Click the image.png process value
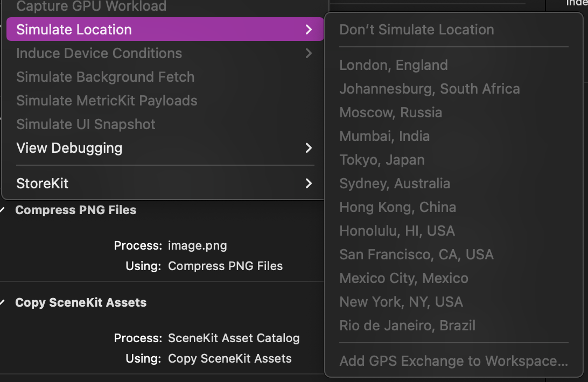Image resolution: width=588 pixels, height=382 pixels. coord(197,245)
